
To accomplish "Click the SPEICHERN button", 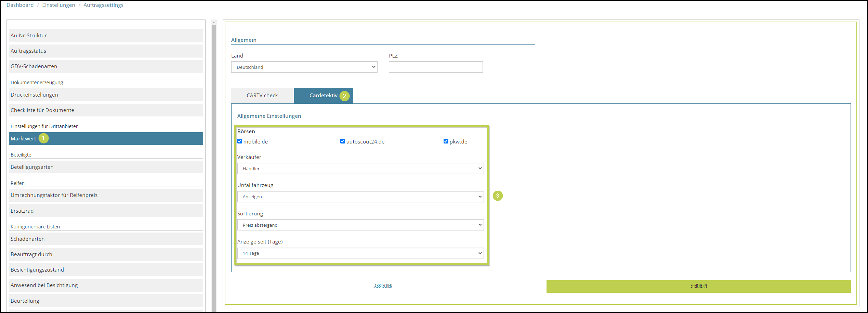I will pyautogui.click(x=698, y=286).
